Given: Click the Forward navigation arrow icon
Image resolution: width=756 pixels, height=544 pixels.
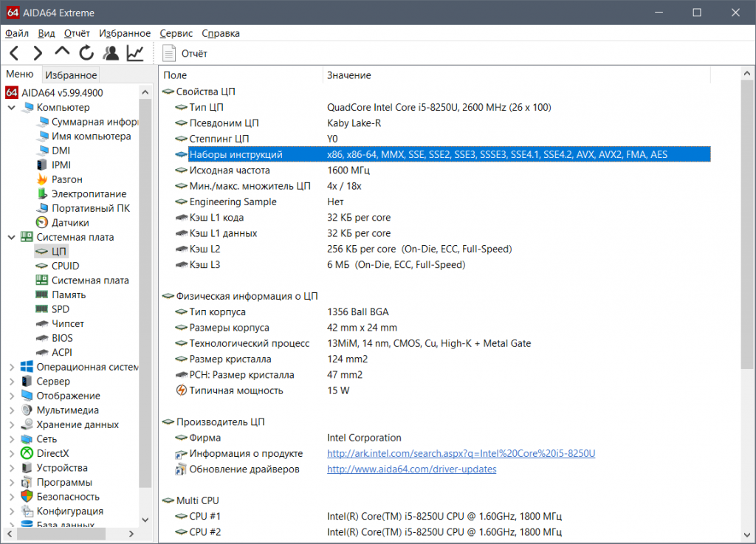Looking at the screenshot, I should click(38, 52).
